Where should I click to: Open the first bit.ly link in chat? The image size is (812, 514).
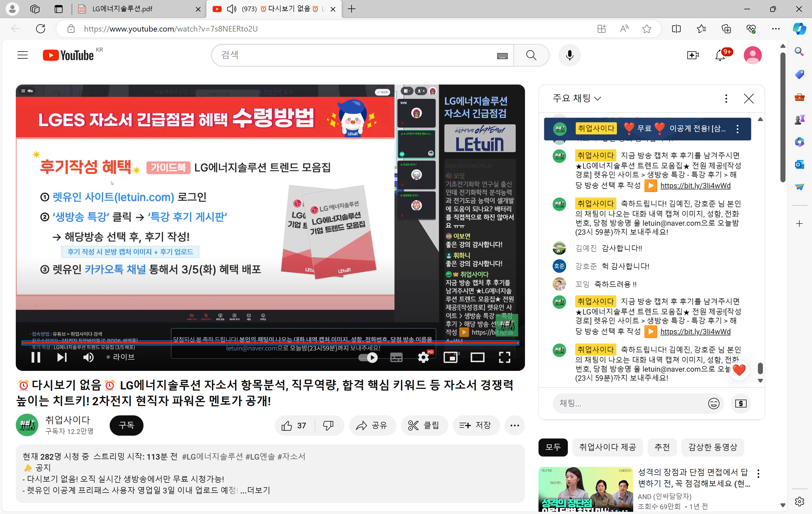(695, 186)
